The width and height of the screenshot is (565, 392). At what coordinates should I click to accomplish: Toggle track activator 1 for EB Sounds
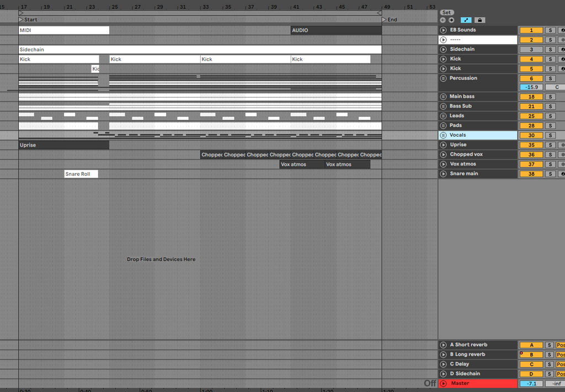(531, 30)
